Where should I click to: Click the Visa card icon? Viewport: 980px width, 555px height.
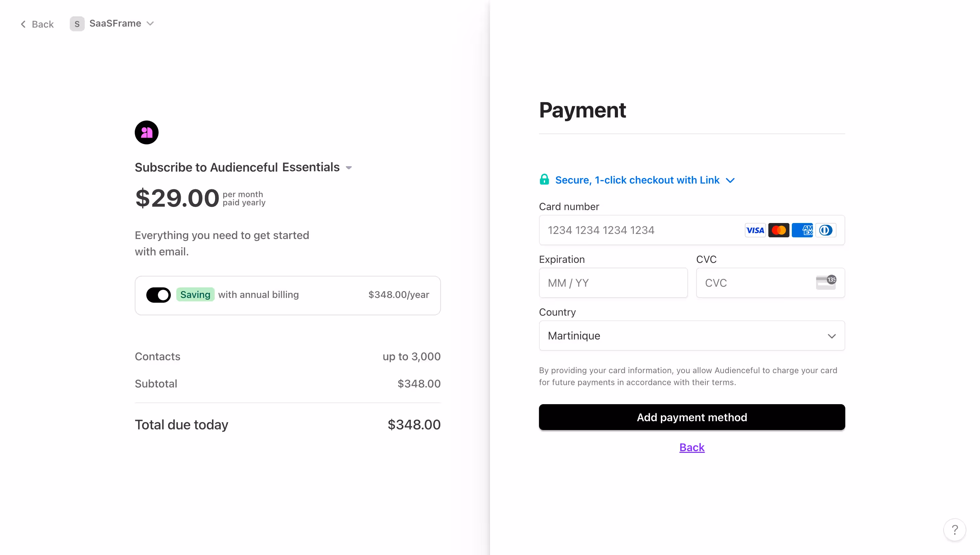pos(755,230)
